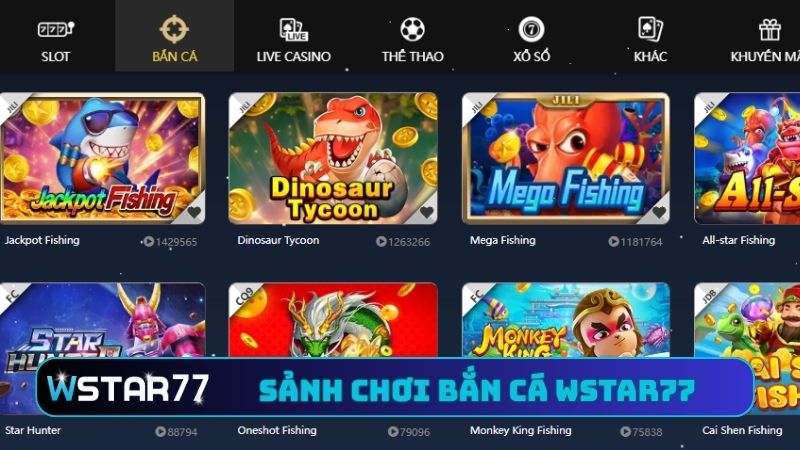Click the Star Hunter game title

point(33,431)
